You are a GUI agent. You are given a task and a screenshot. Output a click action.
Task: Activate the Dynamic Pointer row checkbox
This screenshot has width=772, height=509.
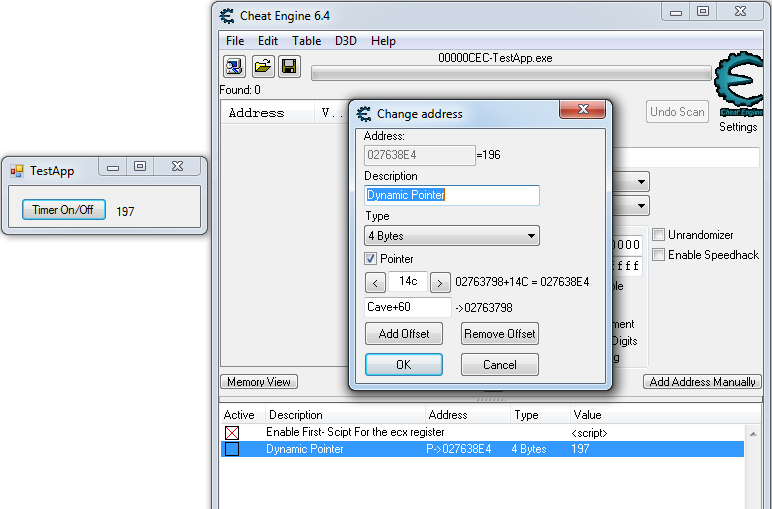click(x=232, y=449)
